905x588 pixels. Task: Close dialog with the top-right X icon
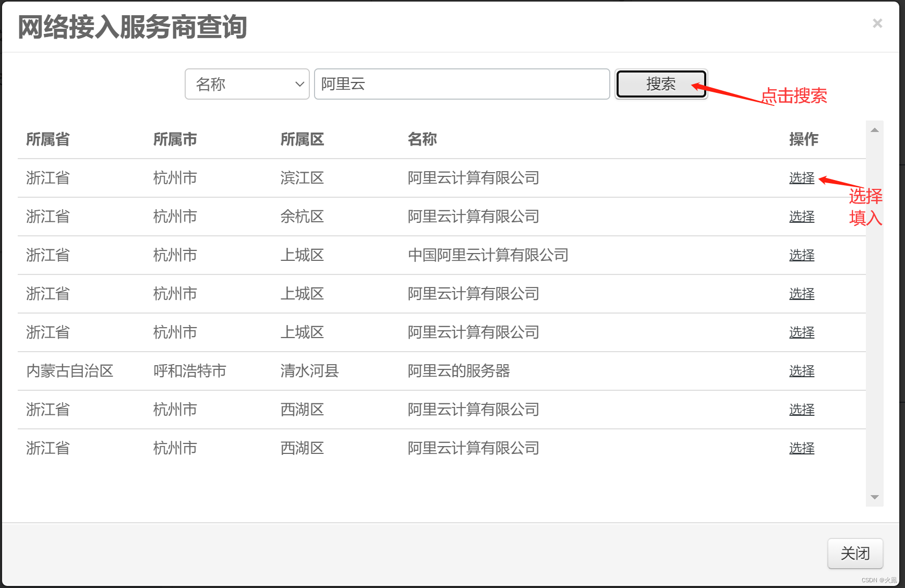coord(877,23)
